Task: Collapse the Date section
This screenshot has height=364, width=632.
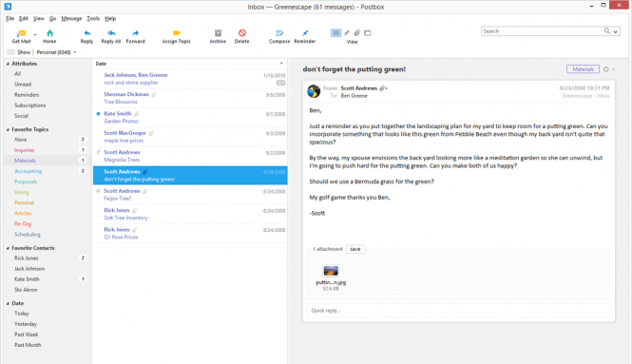Action: click(x=8, y=303)
